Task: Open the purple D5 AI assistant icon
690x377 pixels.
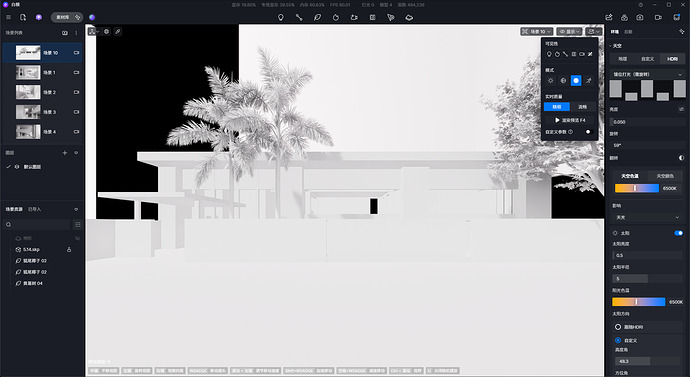Action: point(39,18)
